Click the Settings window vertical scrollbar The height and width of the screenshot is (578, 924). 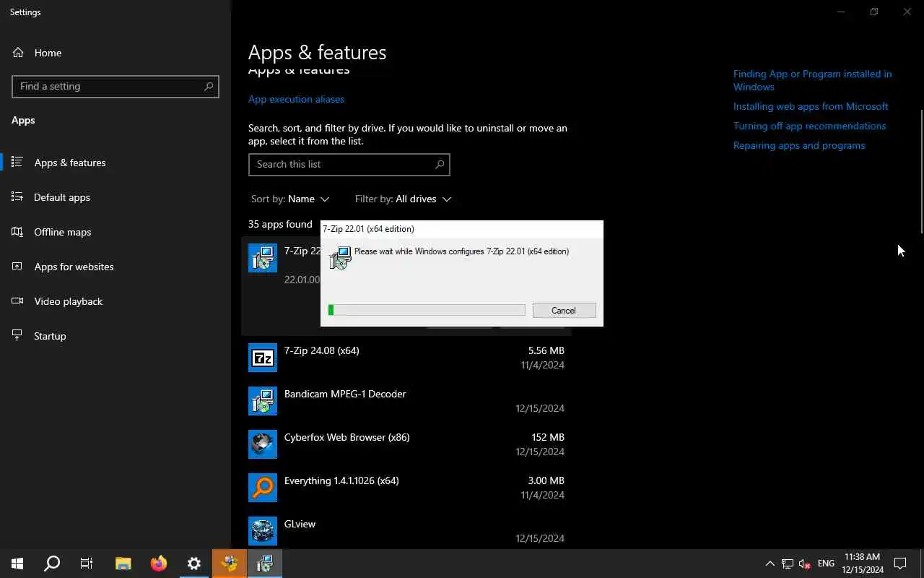(x=921, y=171)
